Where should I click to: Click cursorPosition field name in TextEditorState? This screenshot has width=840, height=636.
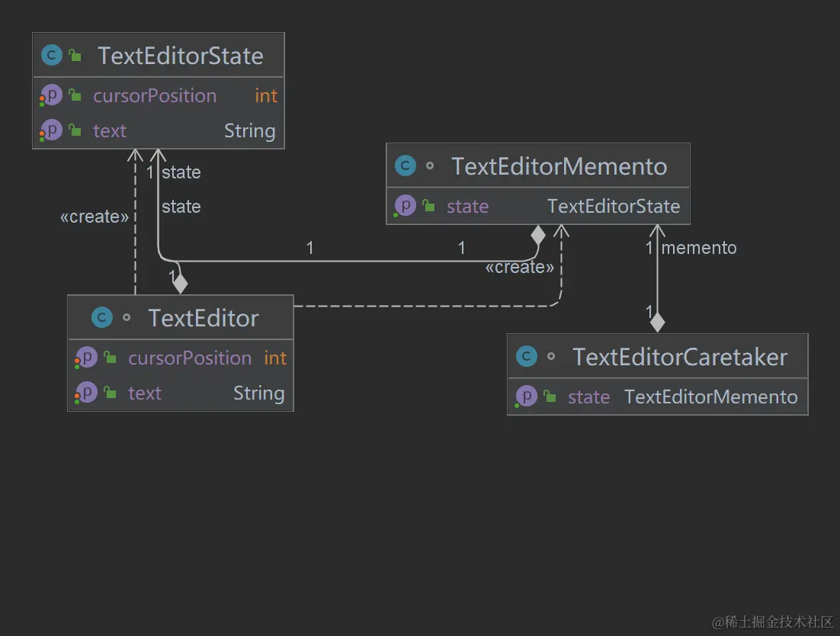[x=155, y=96]
